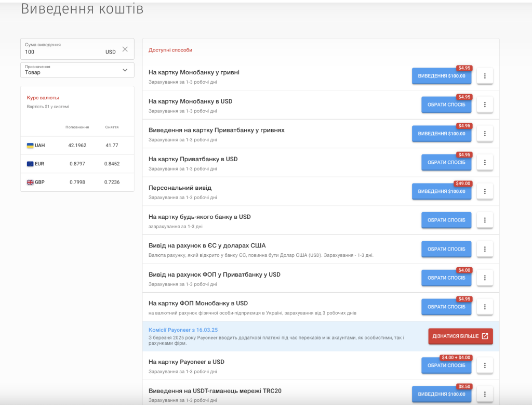Select the GBP currency rate row
The height and width of the screenshot is (405, 532).
tap(77, 182)
